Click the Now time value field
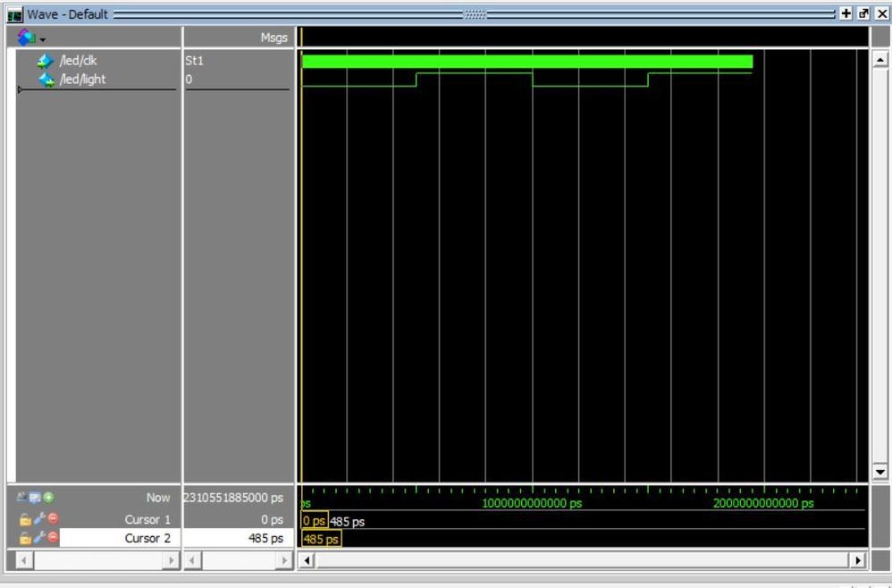Image resolution: width=892 pixels, height=588 pixels. click(x=234, y=498)
